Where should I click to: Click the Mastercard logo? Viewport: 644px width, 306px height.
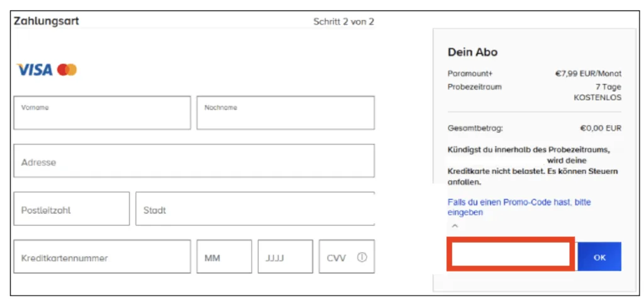(67, 70)
